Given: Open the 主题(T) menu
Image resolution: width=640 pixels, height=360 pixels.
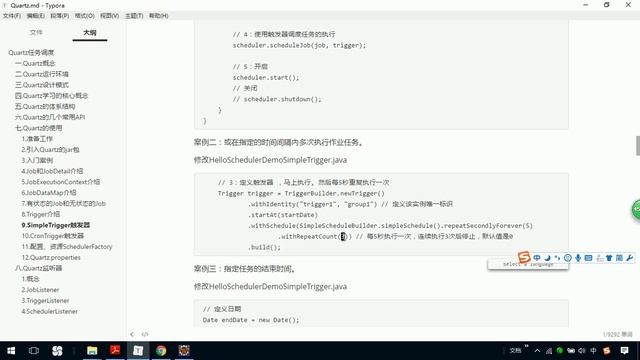Looking at the screenshot, I should click(134, 16).
